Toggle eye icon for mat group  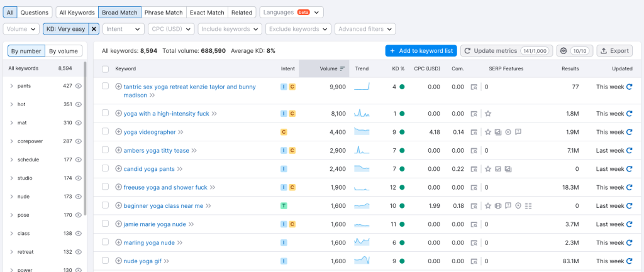(x=79, y=122)
